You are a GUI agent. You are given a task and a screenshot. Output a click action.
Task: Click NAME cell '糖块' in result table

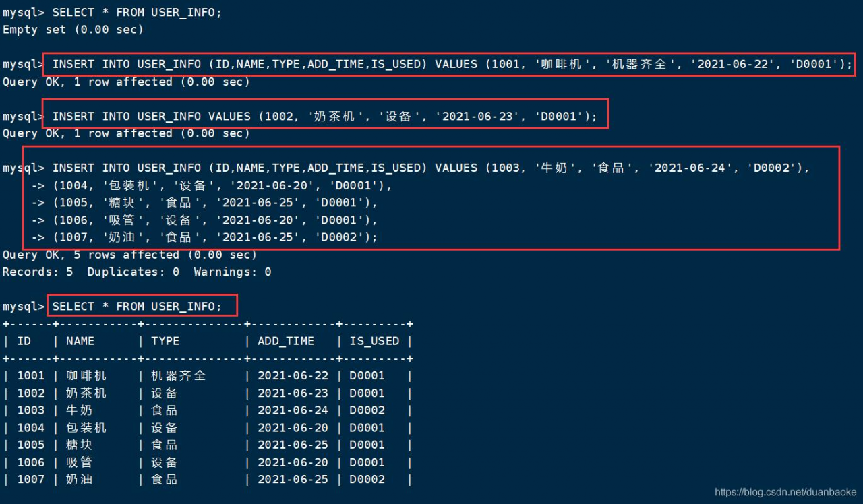pyautogui.click(x=80, y=445)
